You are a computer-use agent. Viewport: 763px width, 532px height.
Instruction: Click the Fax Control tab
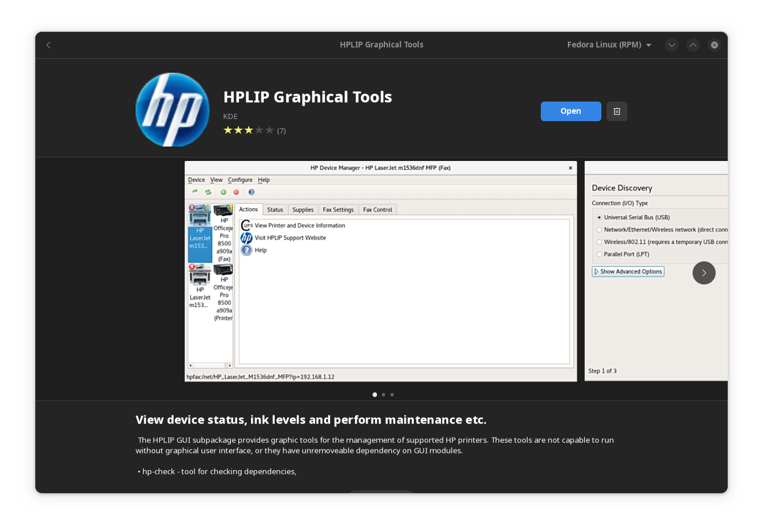(377, 210)
